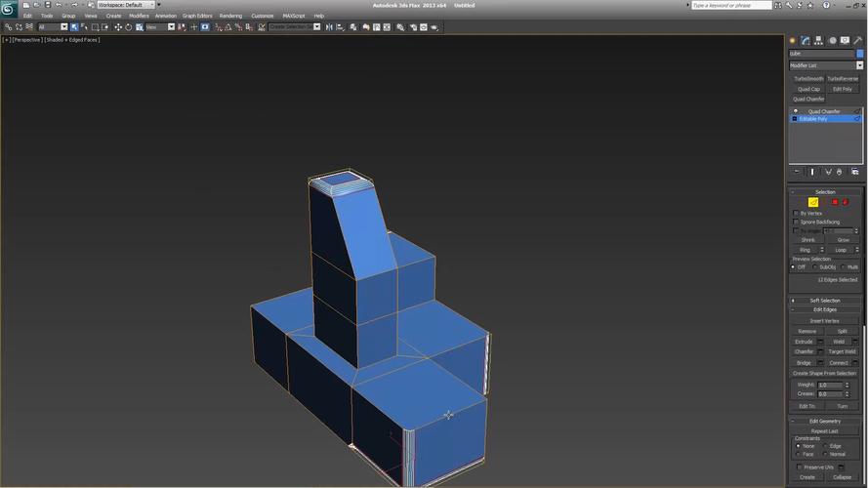Collapse the Selection rollout
Viewport: 868px width, 488px height.
tap(825, 192)
